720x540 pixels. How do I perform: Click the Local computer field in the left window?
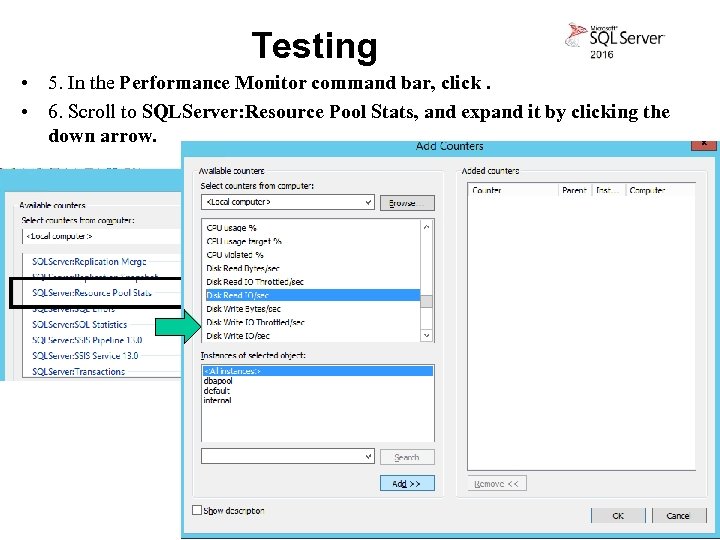(101, 236)
